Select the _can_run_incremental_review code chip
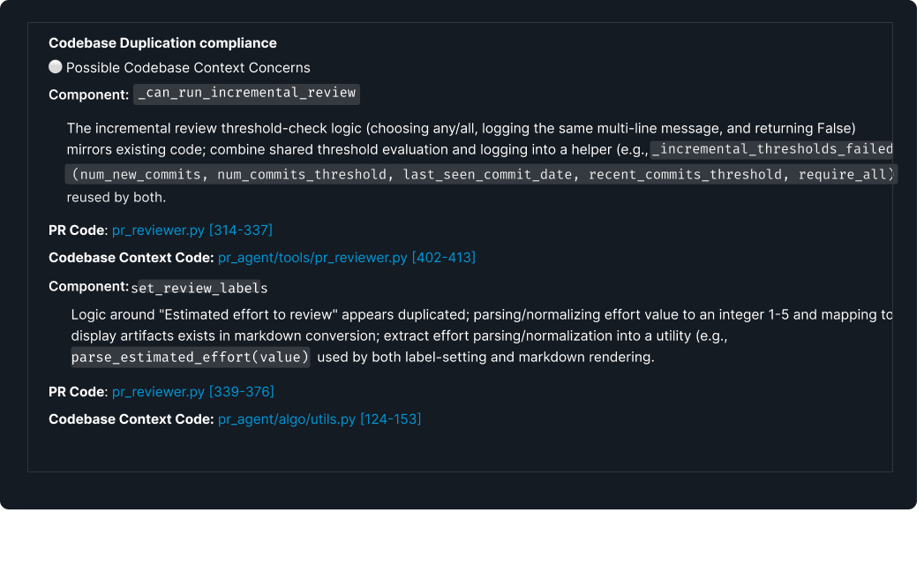The width and height of the screenshot is (924, 573). [x=246, y=93]
